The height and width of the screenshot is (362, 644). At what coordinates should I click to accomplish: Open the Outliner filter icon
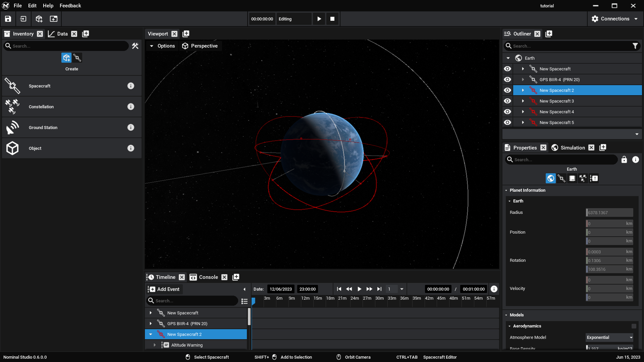(x=635, y=46)
